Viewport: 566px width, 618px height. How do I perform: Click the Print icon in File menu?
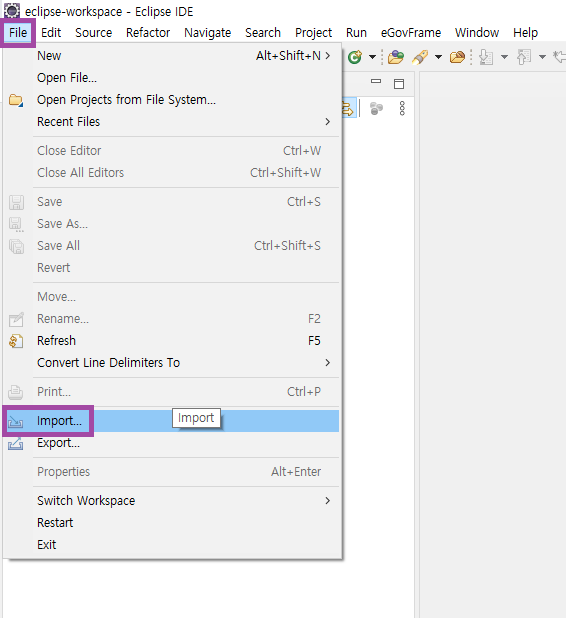(x=16, y=392)
